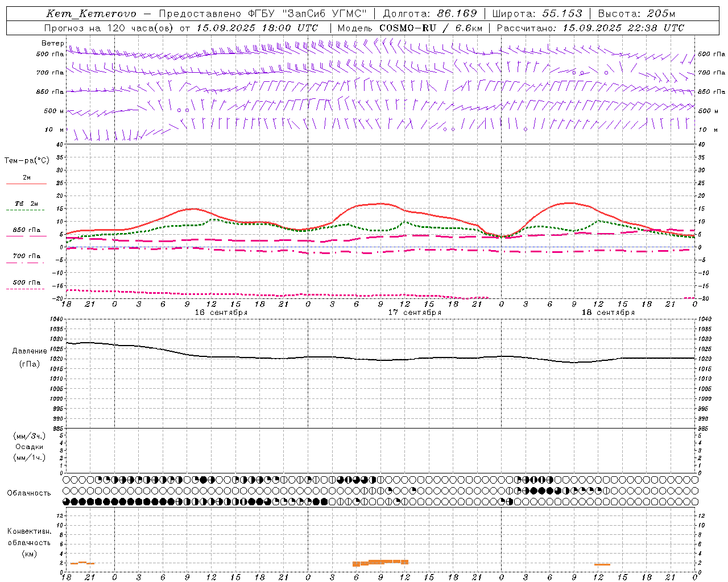Image resolution: width=728 pixels, height=582 pixels.
Task: Click the '(км)' unit under convective cloud label
Action: point(29,554)
